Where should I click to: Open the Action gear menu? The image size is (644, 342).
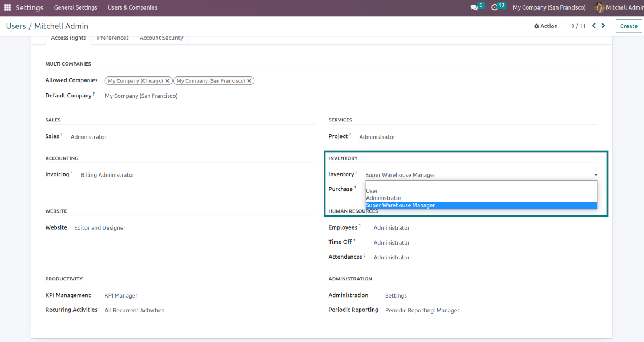545,26
